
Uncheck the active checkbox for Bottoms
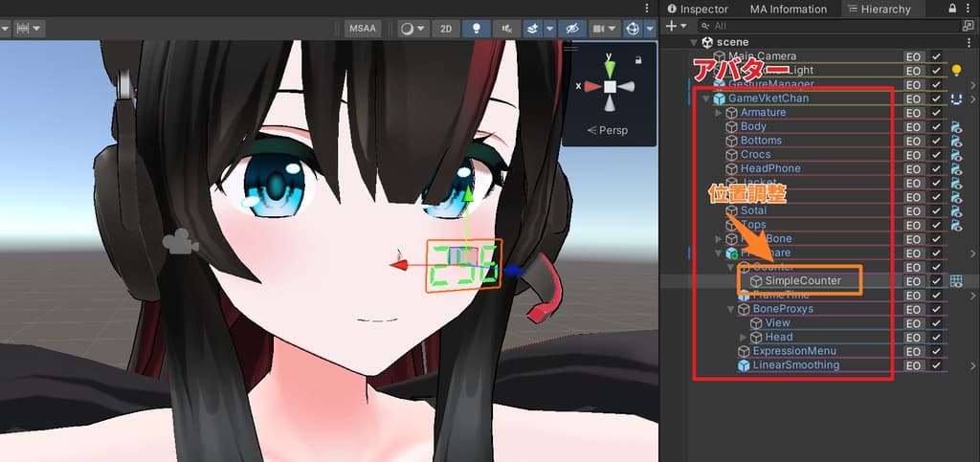(936, 141)
